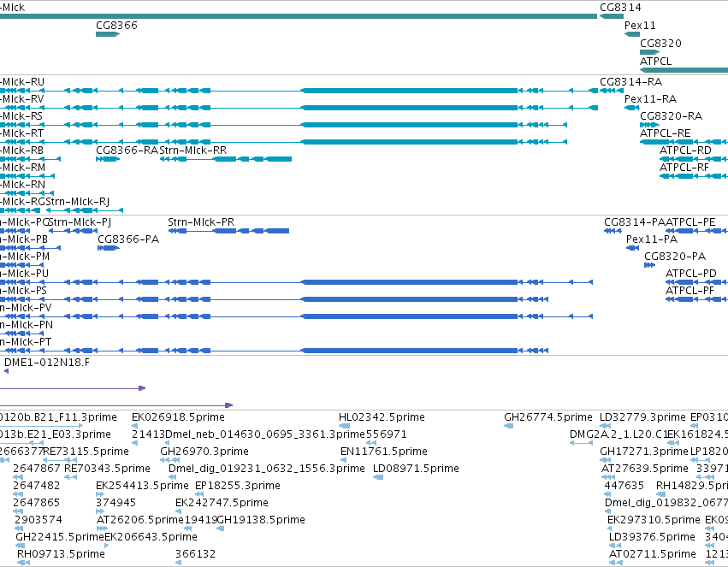Select the GH26970.3prime EST label
Image resolution: width=728 pixels, height=567 pixels.
(204, 452)
